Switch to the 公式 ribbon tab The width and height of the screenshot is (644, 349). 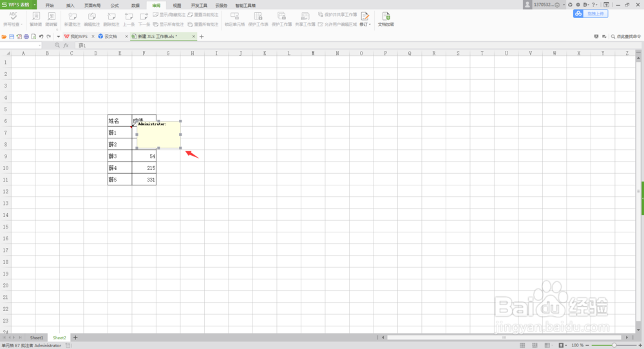click(115, 5)
